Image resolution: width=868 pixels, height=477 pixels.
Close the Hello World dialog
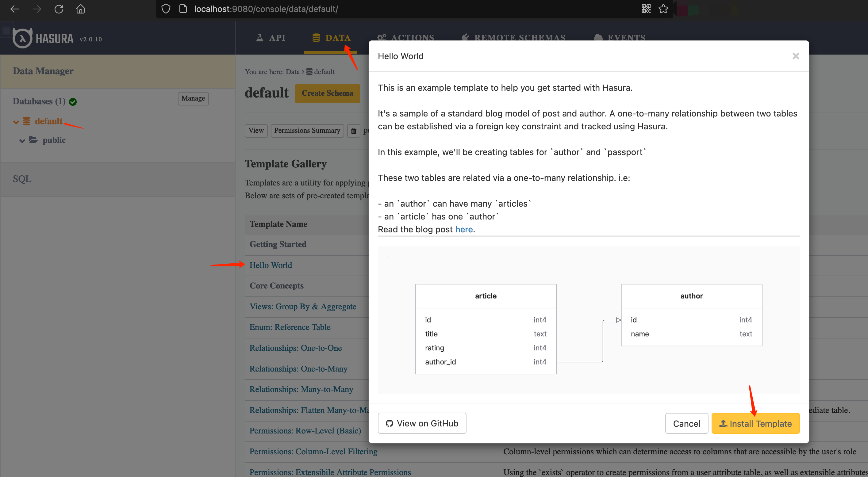click(796, 56)
